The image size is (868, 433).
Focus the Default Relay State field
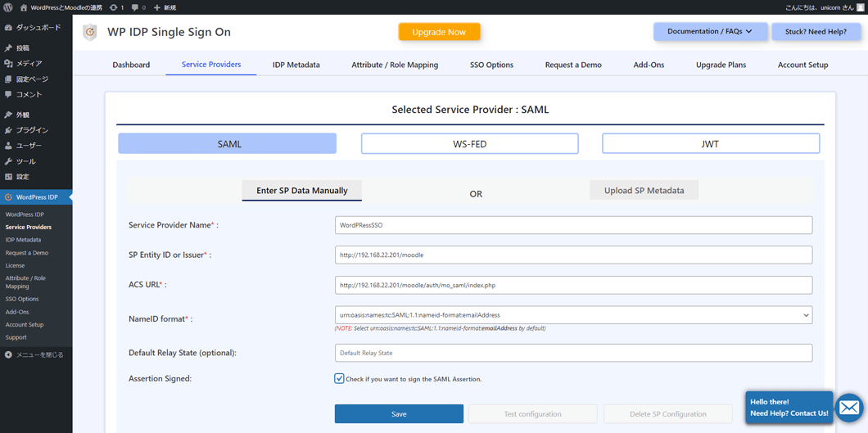point(573,353)
